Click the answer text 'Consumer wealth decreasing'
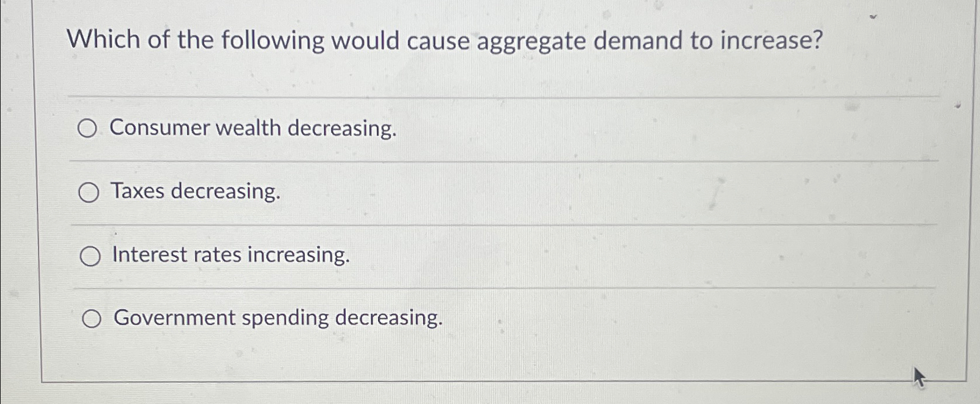The image size is (980, 404). [254, 128]
